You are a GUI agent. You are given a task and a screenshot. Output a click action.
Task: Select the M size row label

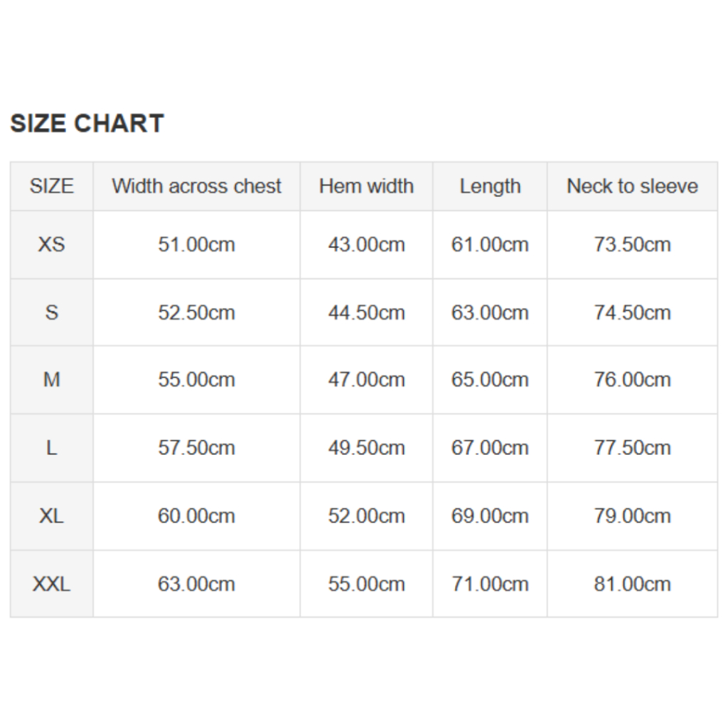pos(51,380)
